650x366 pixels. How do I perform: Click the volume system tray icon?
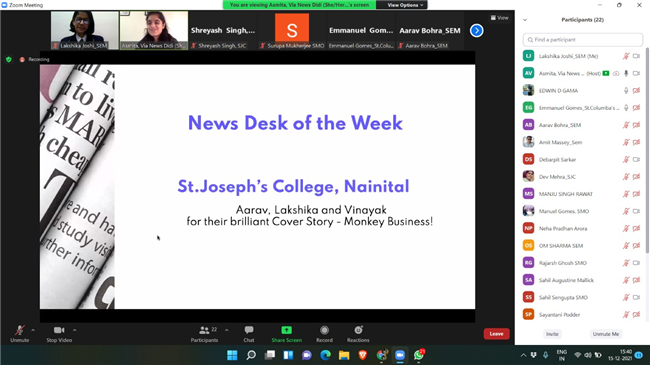point(587,355)
